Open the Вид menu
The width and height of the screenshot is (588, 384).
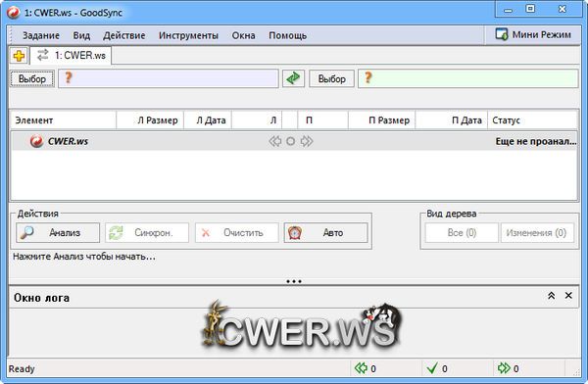coord(81,35)
